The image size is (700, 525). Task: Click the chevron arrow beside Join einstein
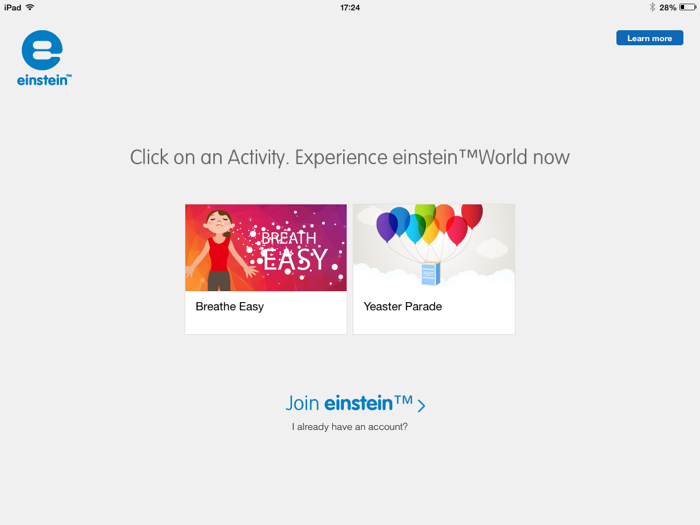point(421,405)
